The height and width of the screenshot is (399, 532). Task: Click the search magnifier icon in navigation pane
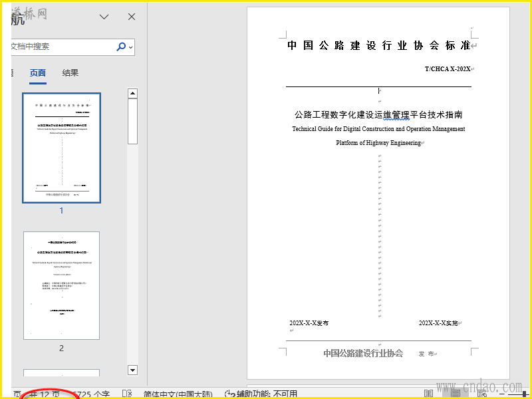[x=121, y=47]
